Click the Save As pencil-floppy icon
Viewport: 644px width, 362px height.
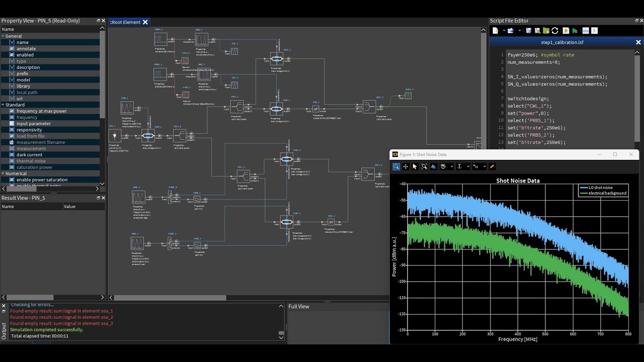click(537, 31)
